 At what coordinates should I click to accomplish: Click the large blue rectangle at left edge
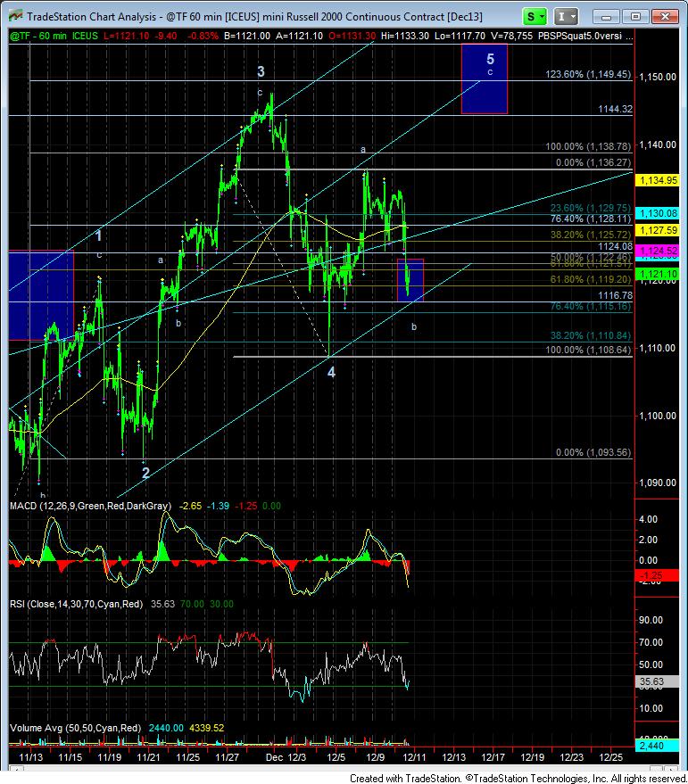[x=39, y=294]
